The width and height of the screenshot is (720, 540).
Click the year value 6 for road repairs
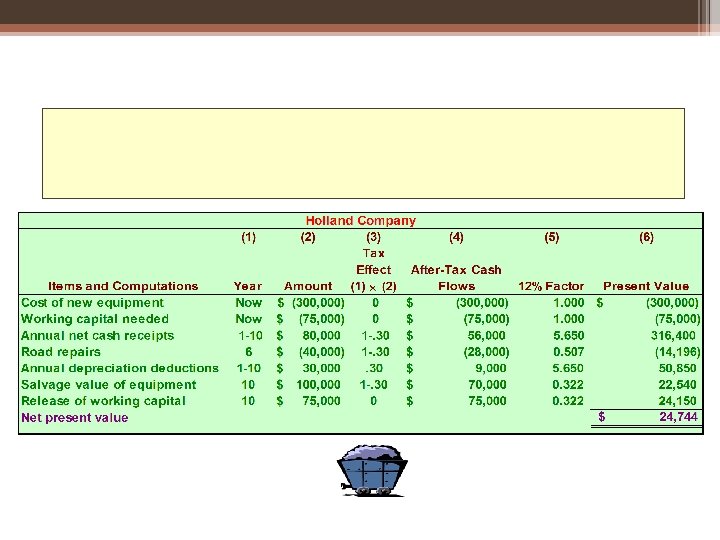coord(248,352)
